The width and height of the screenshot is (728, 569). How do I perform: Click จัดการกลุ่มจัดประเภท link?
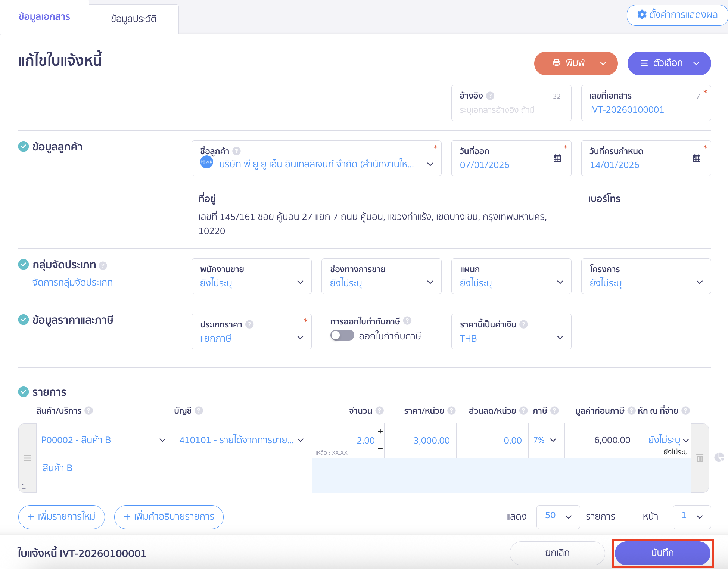[72, 282]
